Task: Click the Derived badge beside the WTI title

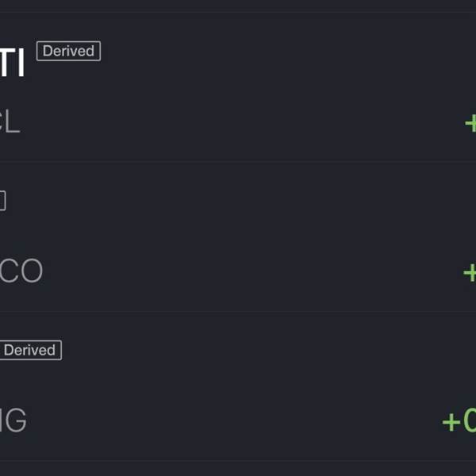Action: [68, 51]
